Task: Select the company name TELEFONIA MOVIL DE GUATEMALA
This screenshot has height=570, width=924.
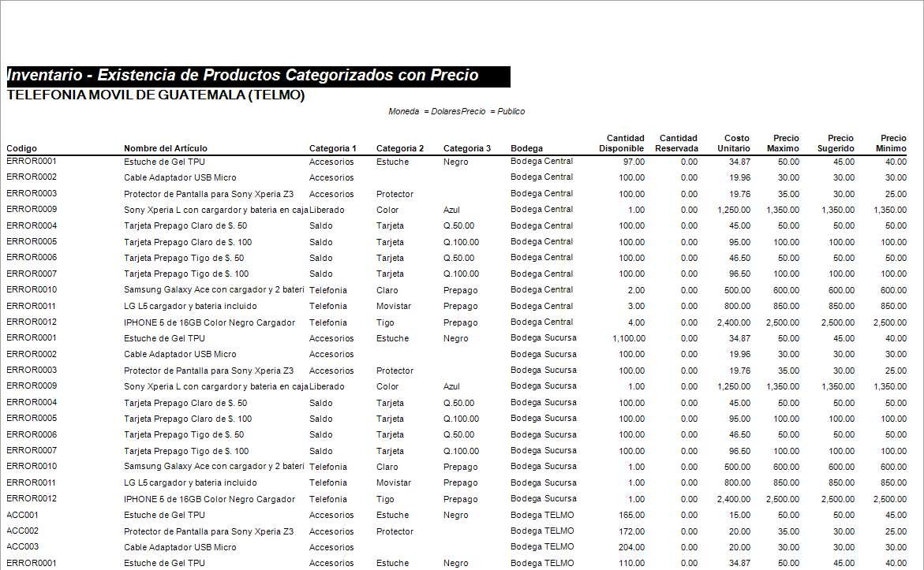Action: 155,95
